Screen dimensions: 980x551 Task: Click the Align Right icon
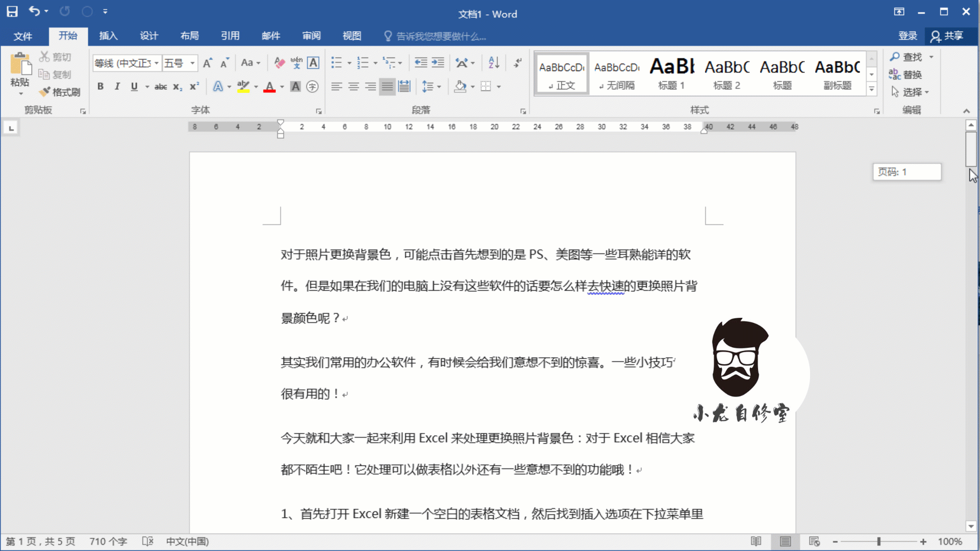coord(370,87)
